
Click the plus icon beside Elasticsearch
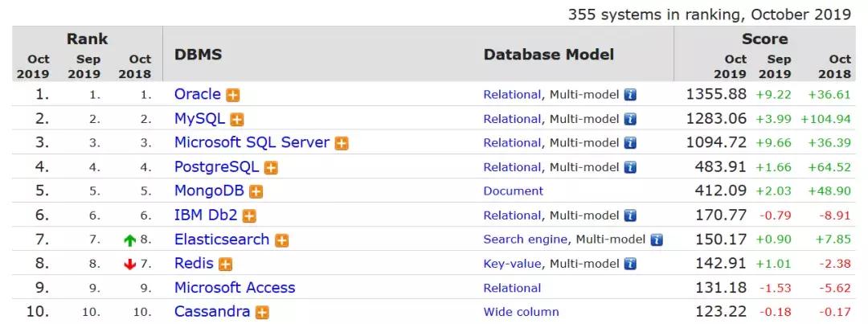(x=282, y=240)
